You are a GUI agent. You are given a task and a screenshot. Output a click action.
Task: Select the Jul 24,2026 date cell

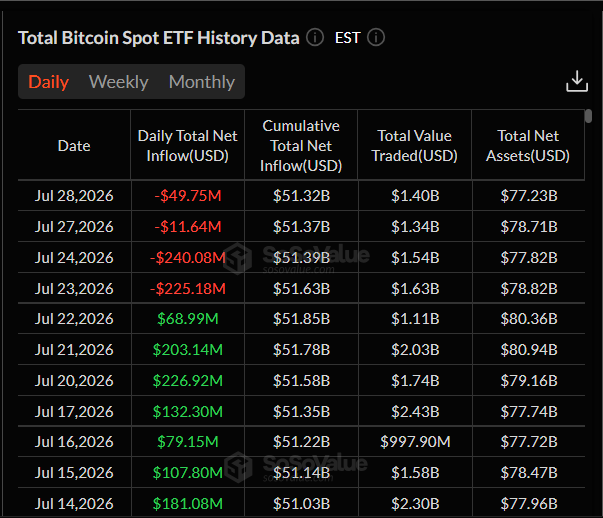(74, 258)
